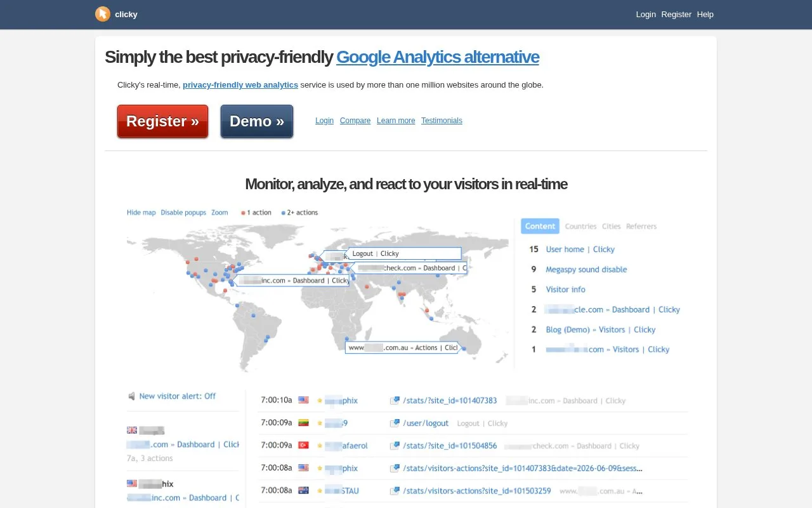Click the Australian flag in the 7:00:08a row
The height and width of the screenshot is (508, 812).
click(x=303, y=491)
